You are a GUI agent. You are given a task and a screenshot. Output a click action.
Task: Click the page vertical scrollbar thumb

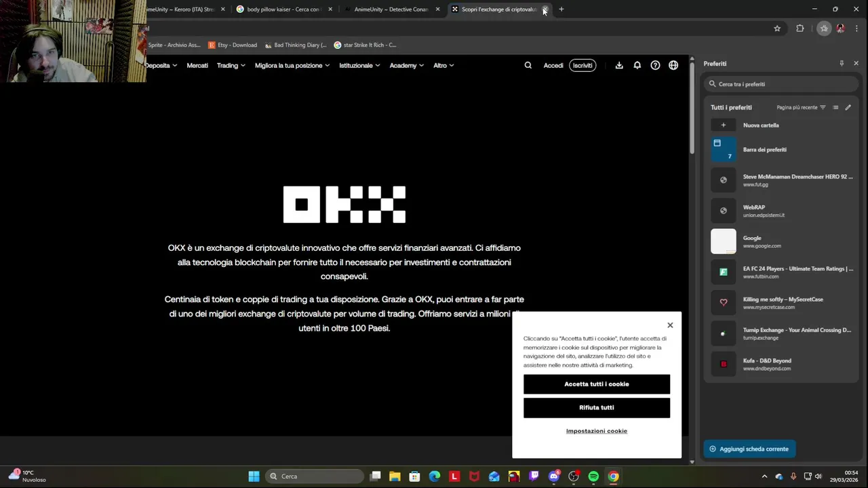click(692, 107)
